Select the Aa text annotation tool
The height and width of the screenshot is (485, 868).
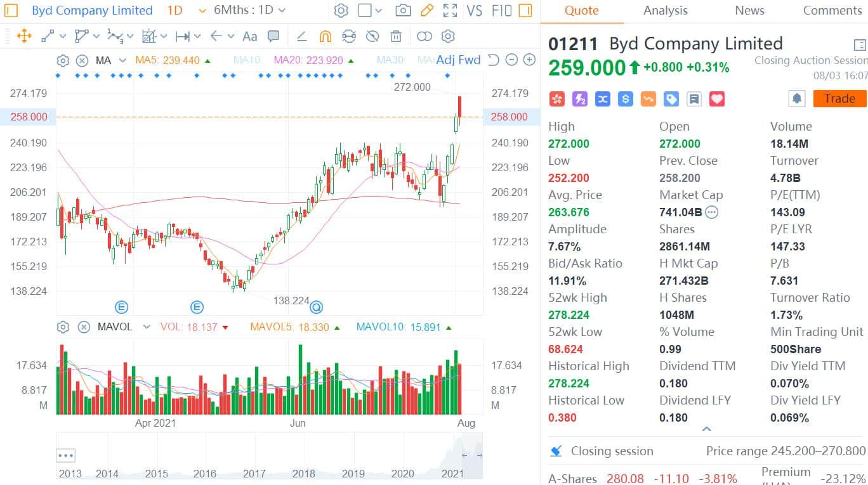point(249,37)
